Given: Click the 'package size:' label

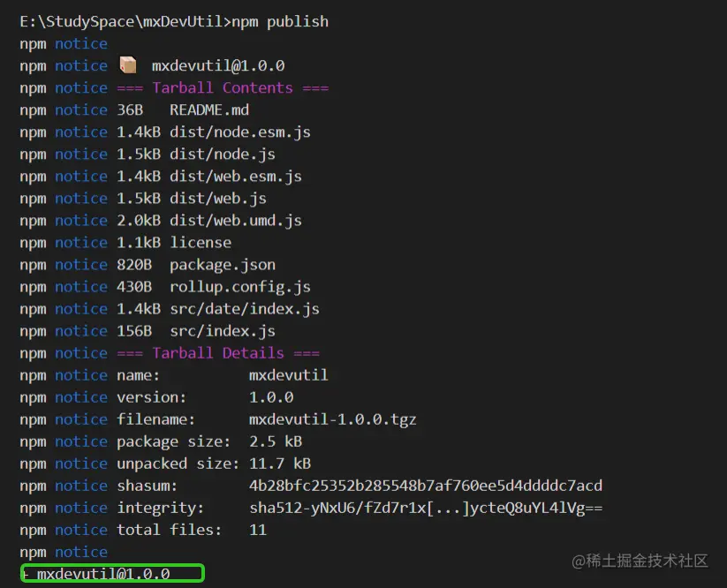Looking at the screenshot, I should (173, 442).
